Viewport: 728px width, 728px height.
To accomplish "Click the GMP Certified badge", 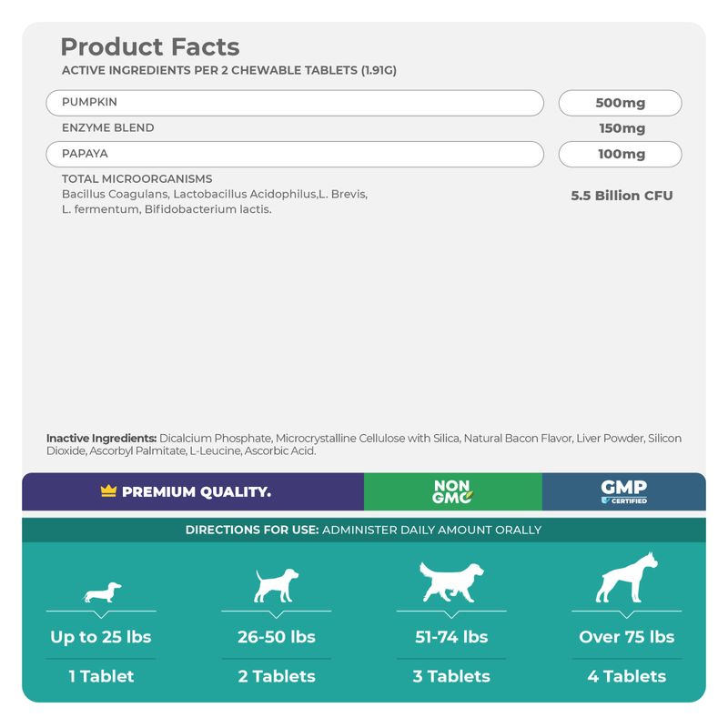I will click(x=624, y=491).
